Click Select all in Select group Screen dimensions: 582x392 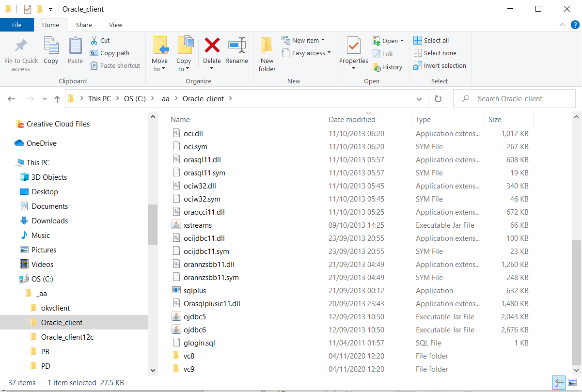tap(431, 40)
